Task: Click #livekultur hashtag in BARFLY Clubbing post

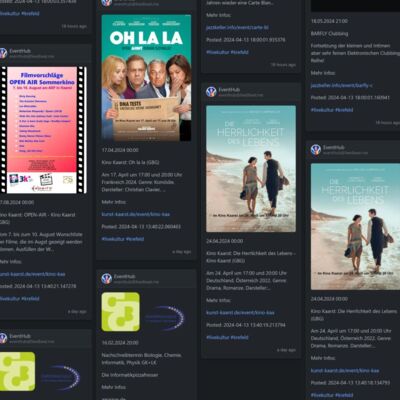Action: (x=323, y=110)
